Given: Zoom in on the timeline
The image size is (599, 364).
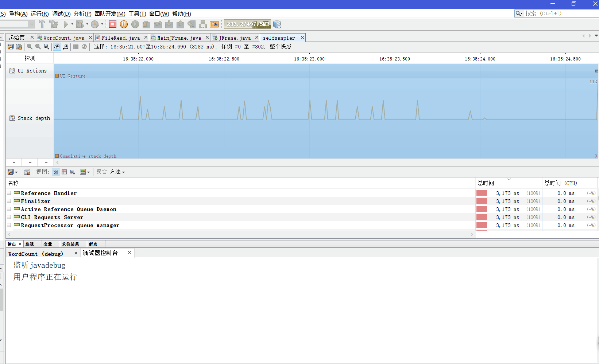Looking at the screenshot, I should click(30, 47).
